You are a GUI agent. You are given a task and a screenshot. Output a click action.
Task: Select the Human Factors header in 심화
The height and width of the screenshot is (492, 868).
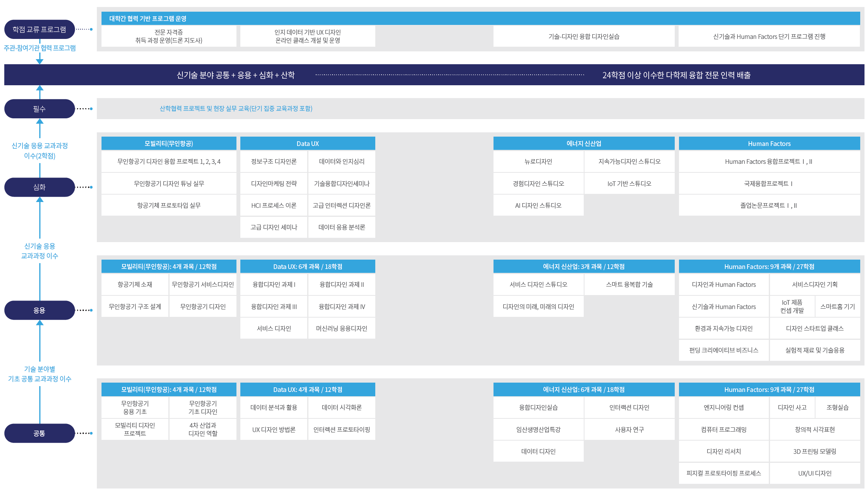[x=769, y=144]
